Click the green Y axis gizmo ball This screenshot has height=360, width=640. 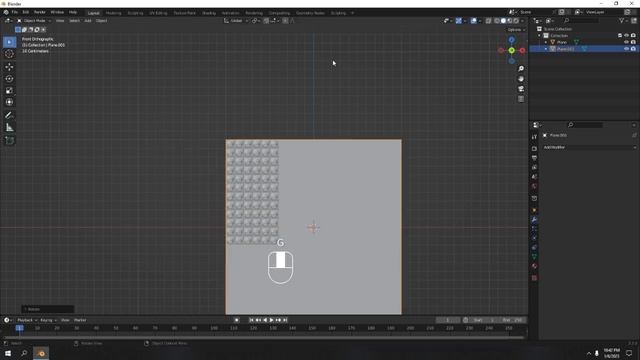pos(511,50)
